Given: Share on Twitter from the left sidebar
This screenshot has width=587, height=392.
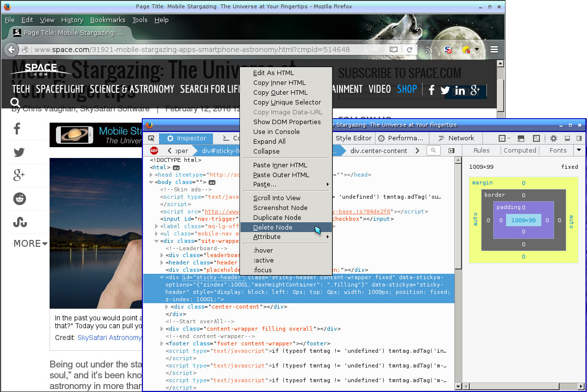Looking at the screenshot, I should point(19,152).
